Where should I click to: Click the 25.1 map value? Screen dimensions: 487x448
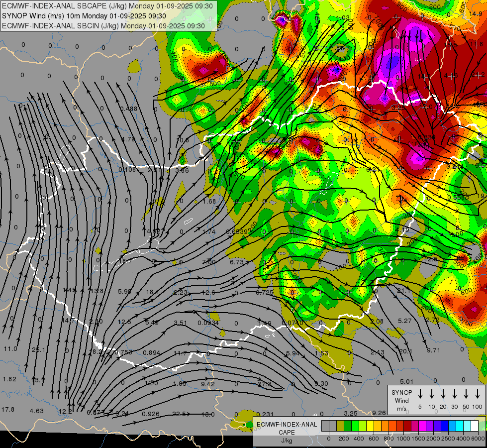38,350
